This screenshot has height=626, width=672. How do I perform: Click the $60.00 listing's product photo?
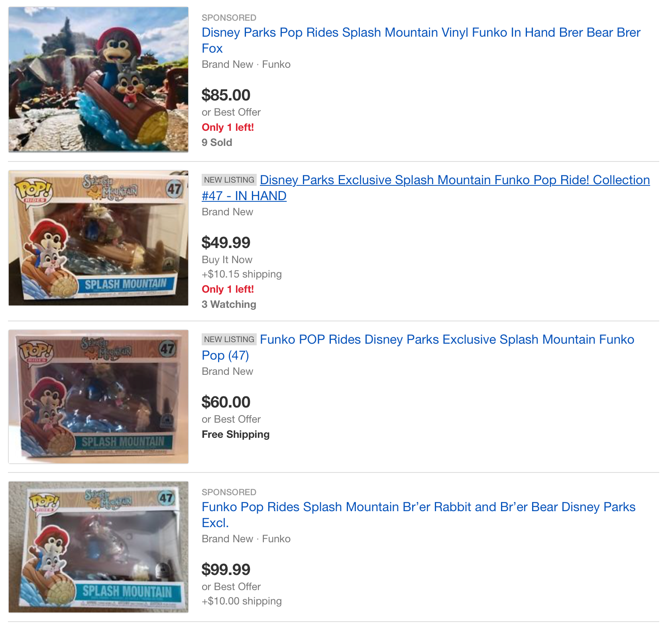click(x=98, y=396)
